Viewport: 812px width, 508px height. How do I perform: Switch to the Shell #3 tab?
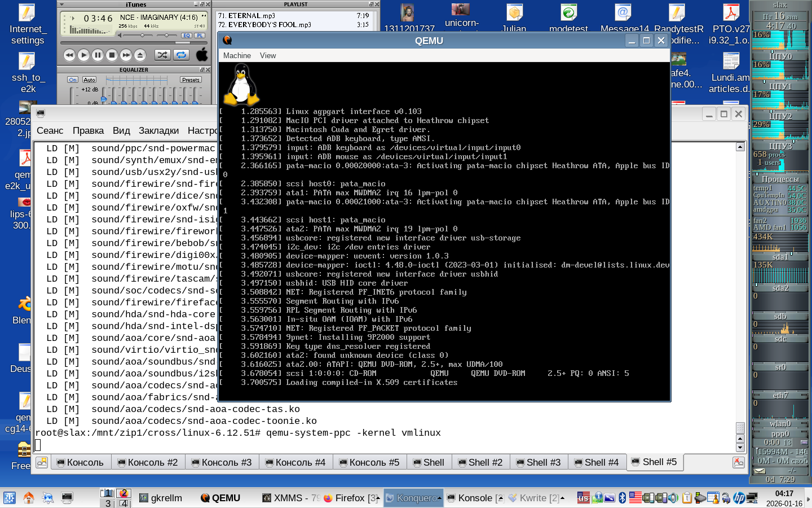[539, 462]
